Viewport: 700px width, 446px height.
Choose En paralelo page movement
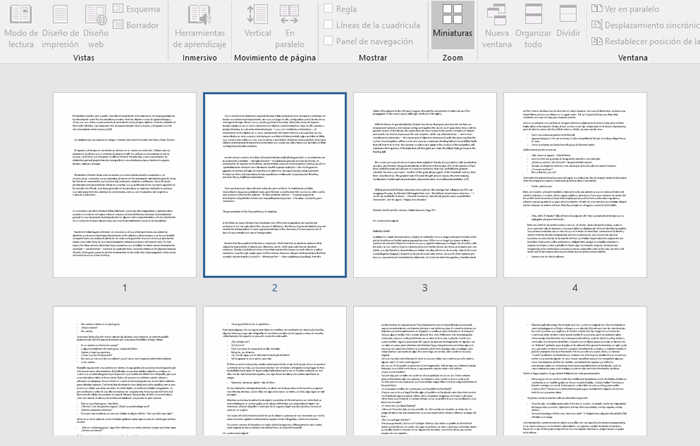coord(289,24)
